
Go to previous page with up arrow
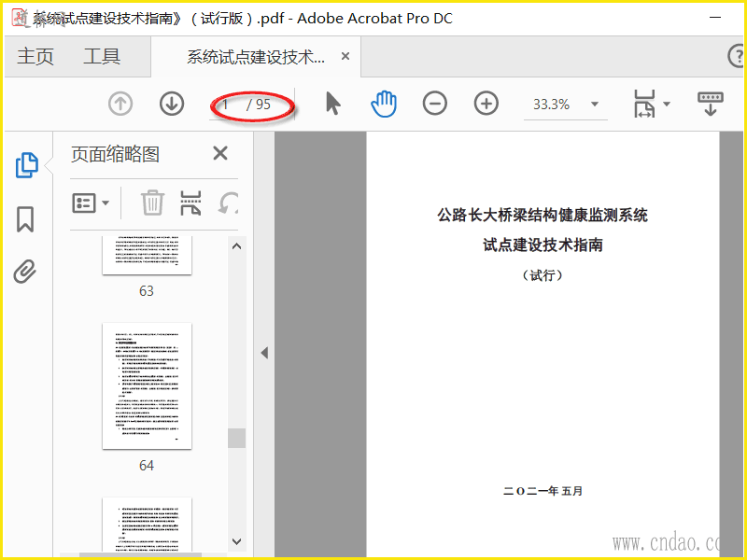coord(120,104)
